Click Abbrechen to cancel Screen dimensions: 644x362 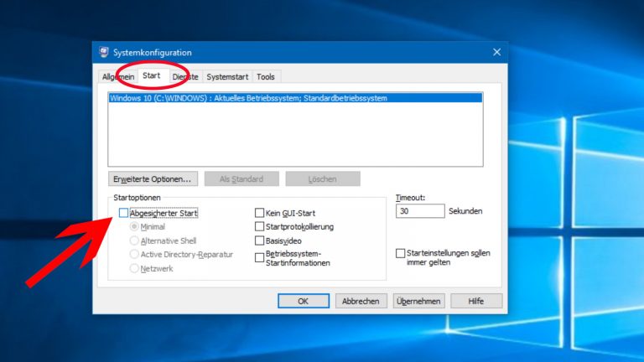pos(361,301)
